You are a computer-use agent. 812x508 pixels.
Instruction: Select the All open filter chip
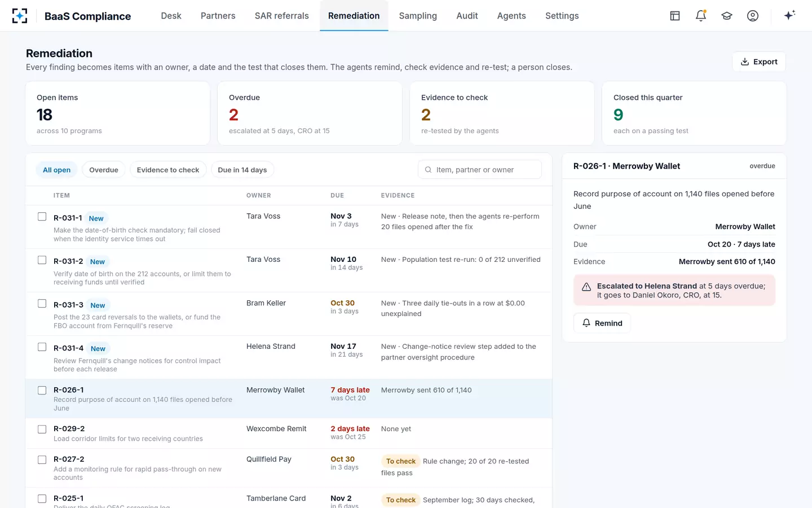(57, 170)
